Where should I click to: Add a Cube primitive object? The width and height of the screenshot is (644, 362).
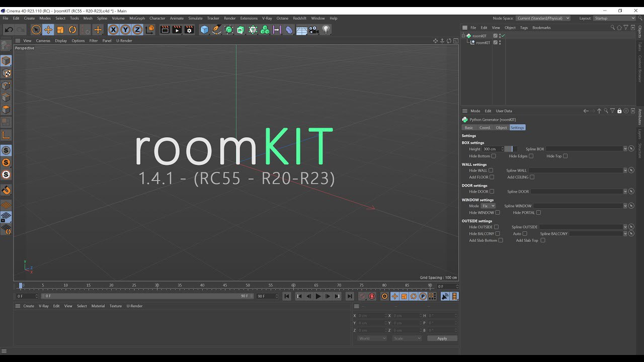pos(204,30)
